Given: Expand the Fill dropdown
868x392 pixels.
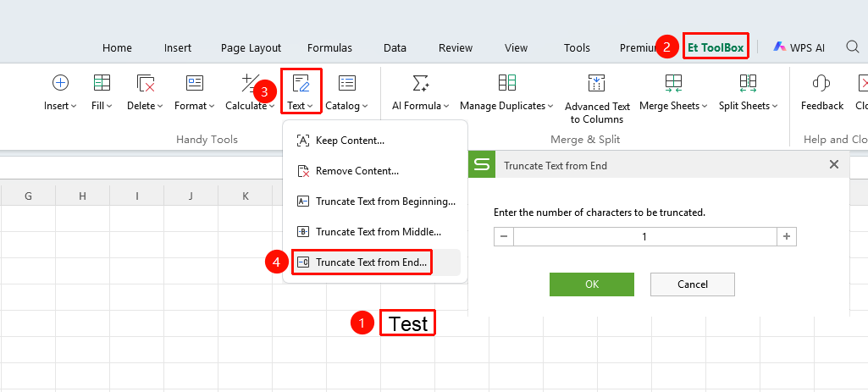Looking at the screenshot, I should (x=109, y=107).
